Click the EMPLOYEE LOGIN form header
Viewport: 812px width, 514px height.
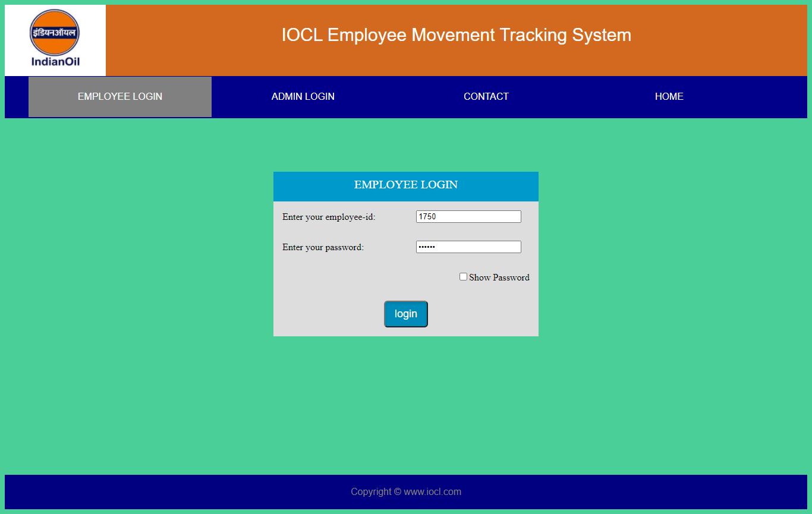[406, 185]
